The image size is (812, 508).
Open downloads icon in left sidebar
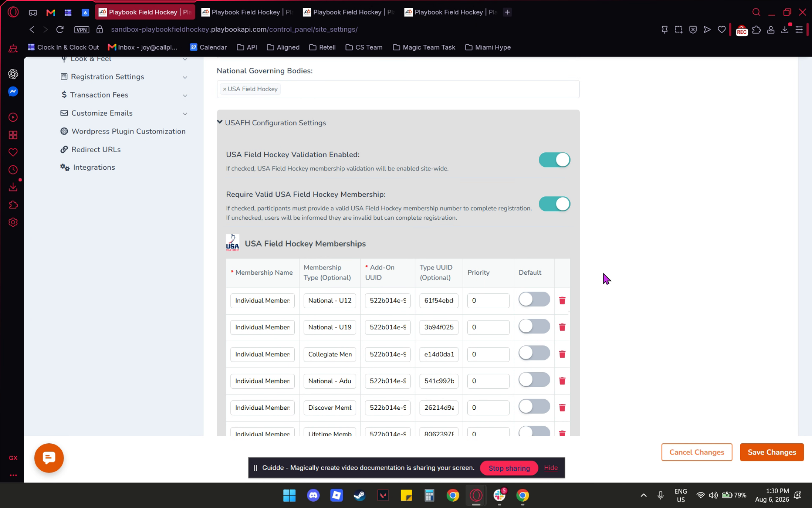click(x=13, y=187)
